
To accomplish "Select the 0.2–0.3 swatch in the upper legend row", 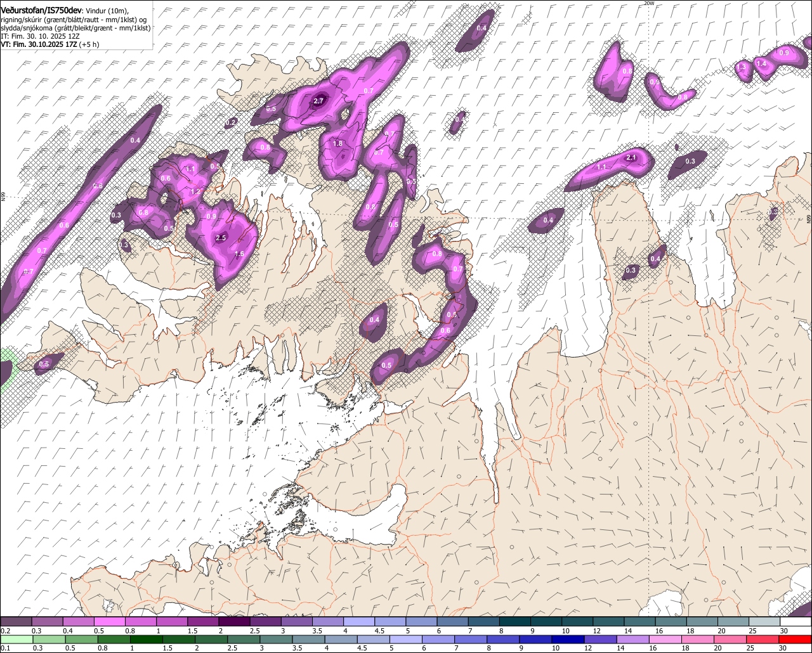I will [16, 621].
